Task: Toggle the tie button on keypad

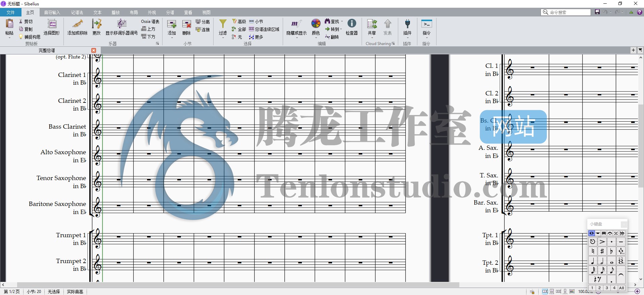Action: click(x=621, y=275)
